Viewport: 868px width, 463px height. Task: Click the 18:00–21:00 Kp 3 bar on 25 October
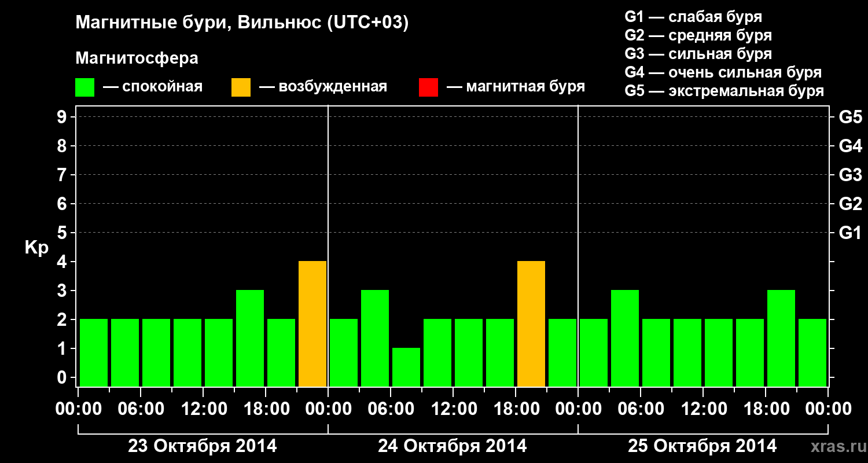(781, 339)
